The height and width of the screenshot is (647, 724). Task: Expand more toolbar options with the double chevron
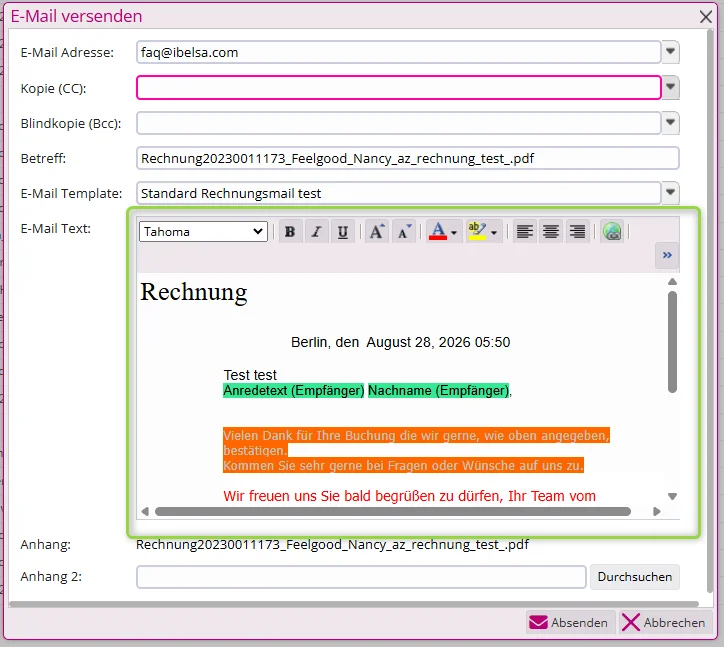667,255
